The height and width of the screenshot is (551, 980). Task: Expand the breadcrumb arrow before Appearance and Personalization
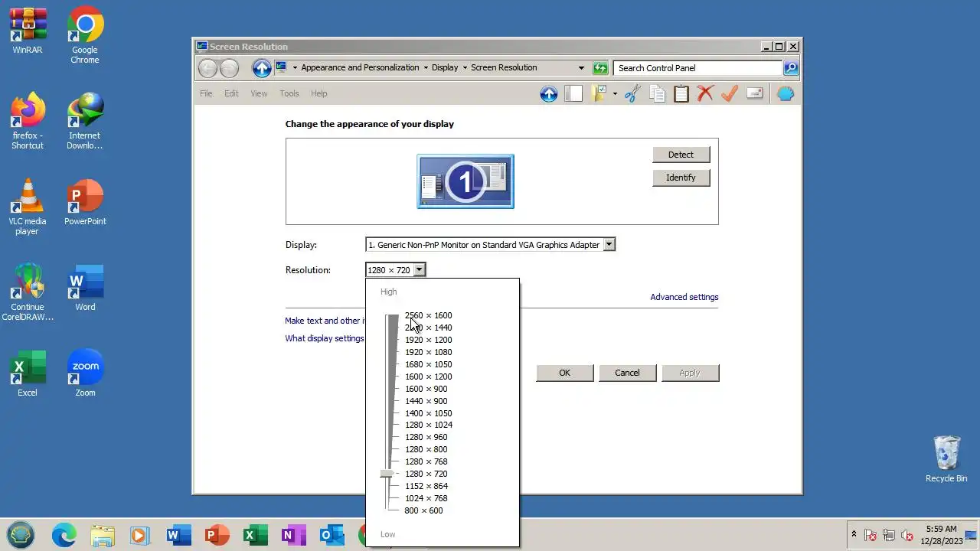click(295, 68)
